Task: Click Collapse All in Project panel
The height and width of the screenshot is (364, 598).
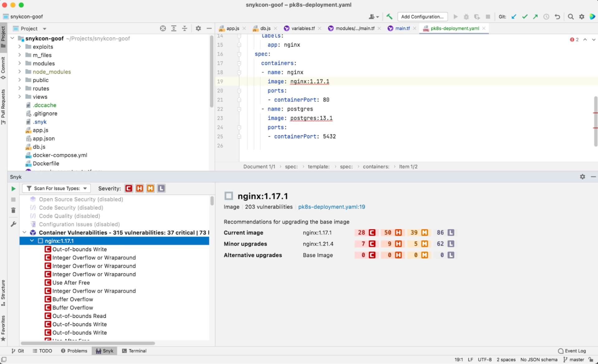Action: click(185, 29)
